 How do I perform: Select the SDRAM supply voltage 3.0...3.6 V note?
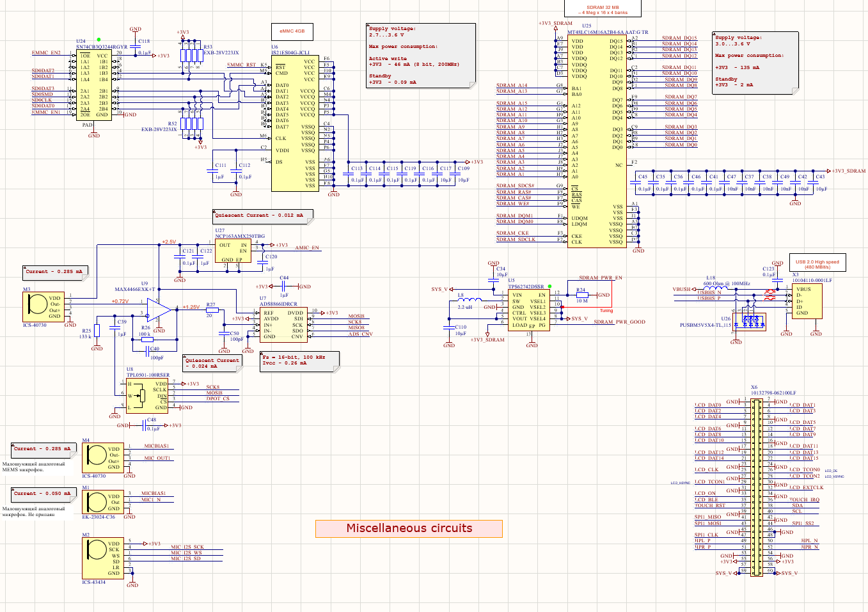tap(755, 63)
